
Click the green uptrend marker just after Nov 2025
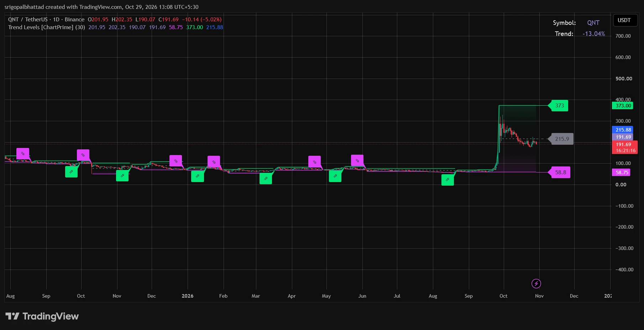pyautogui.click(x=122, y=175)
